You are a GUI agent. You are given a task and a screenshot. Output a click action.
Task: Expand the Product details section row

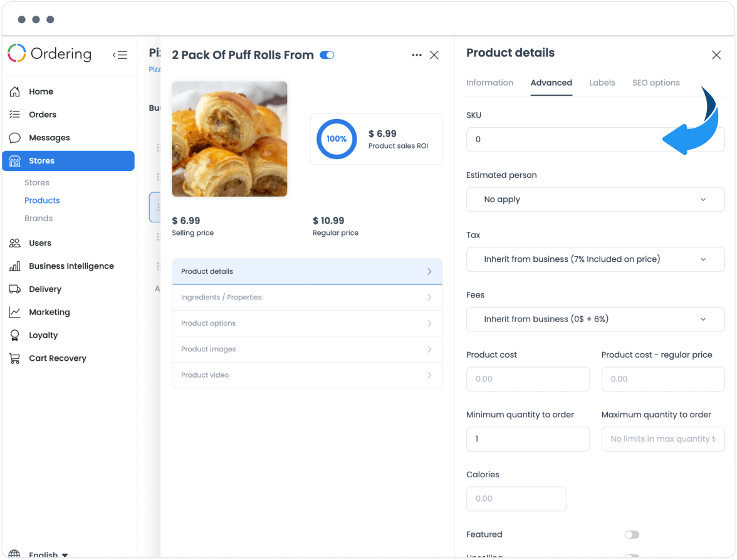[307, 272]
